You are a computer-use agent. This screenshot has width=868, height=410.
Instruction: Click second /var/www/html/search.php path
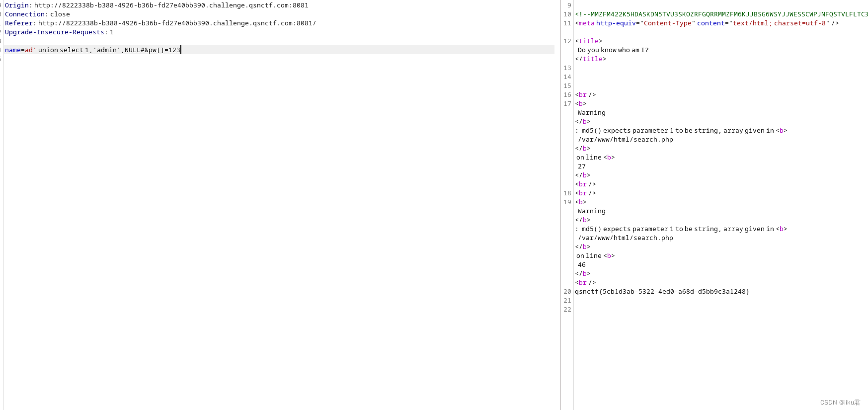click(x=626, y=238)
